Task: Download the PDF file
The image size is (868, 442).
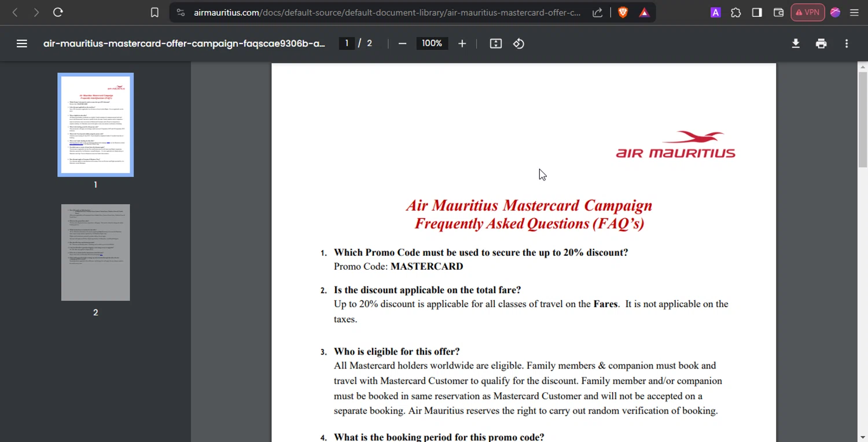Action: (796, 43)
